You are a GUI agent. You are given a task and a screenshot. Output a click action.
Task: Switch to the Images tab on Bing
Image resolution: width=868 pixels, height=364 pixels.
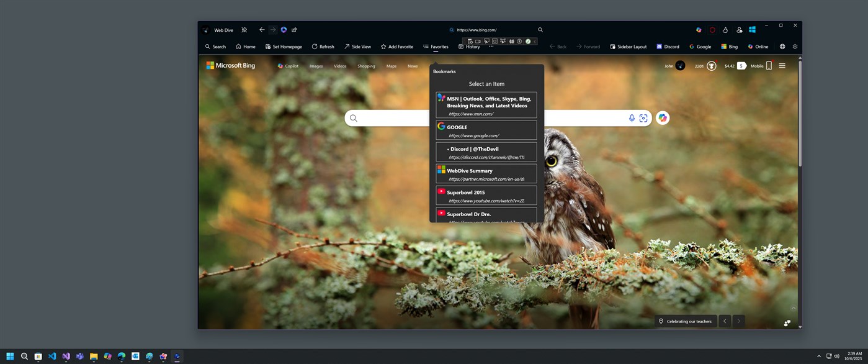pos(316,66)
